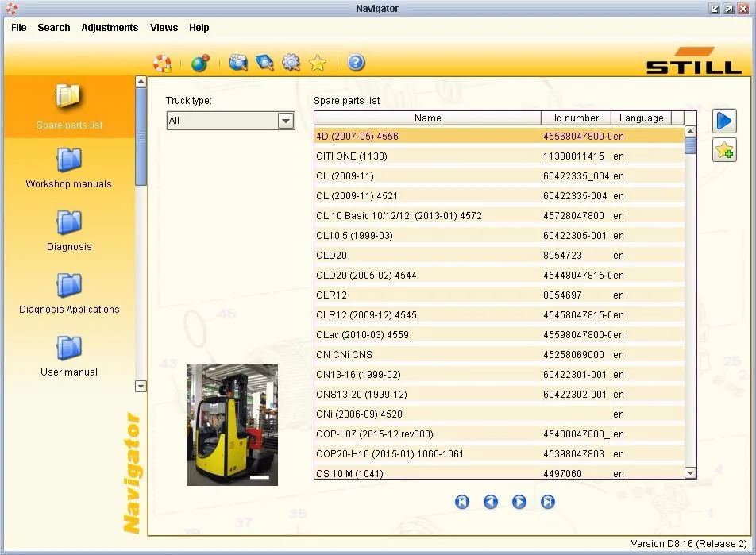Click sidebar scroll up arrow
This screenshot has width=756, height=555.
pyautogui.click(x=141, y=82)
